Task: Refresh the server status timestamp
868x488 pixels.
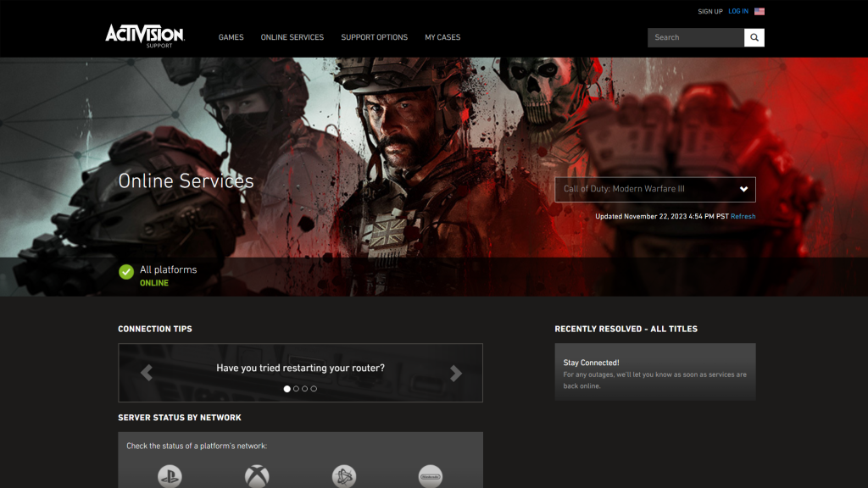Action: coord(742,217)
